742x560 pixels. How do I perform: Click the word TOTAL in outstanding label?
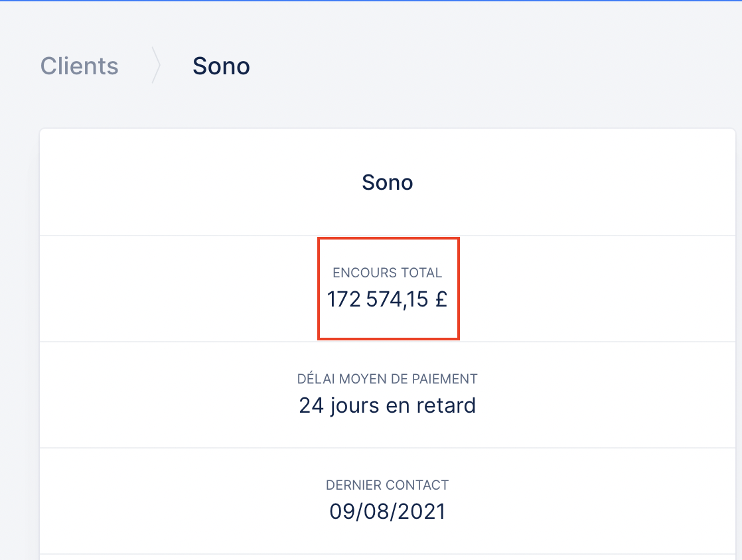coord(421,273)
